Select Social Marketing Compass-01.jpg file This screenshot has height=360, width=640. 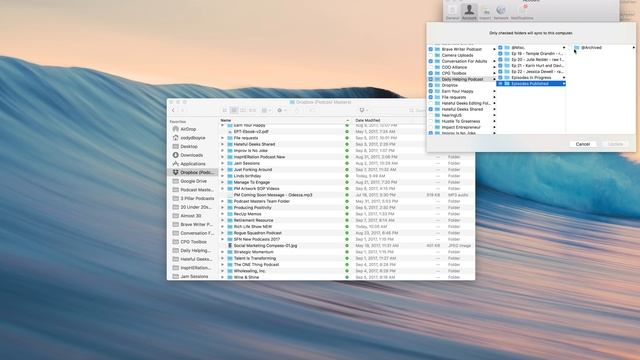tap(265, 246)
